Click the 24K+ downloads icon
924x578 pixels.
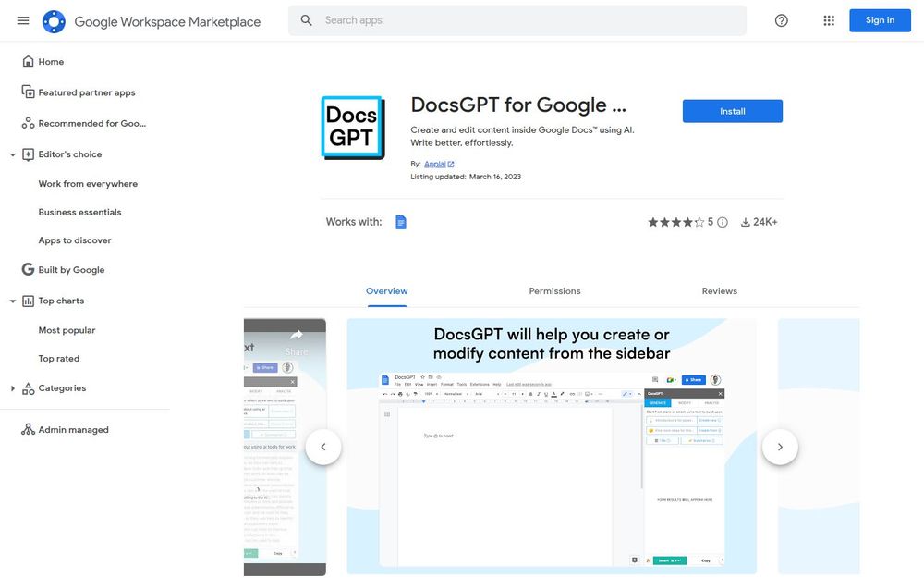point(746,222)
